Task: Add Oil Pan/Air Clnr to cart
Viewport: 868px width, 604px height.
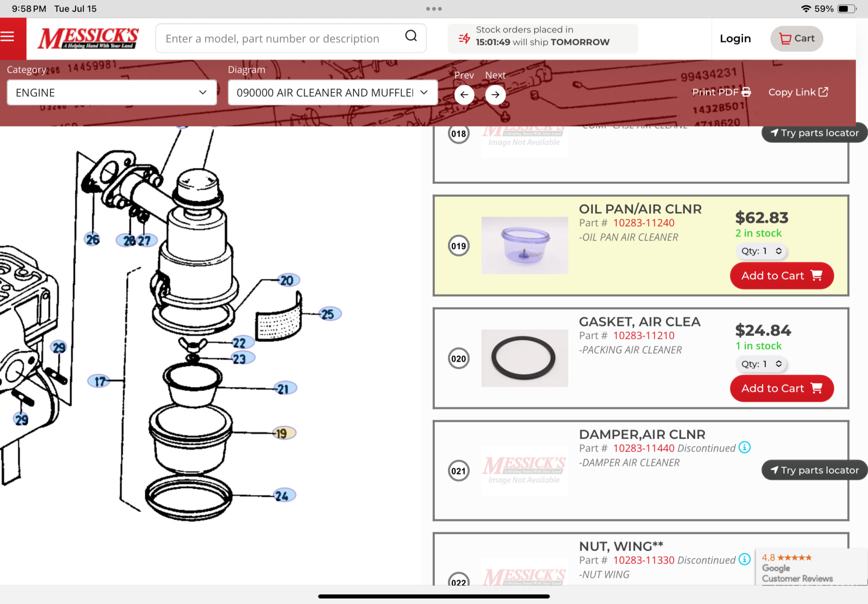Action: pos(782,276)
